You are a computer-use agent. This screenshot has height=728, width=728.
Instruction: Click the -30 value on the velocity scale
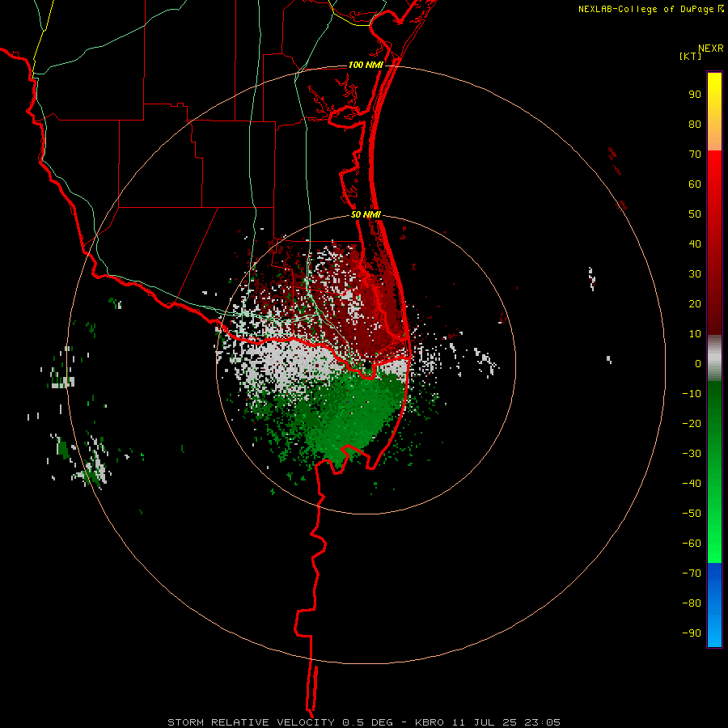[x=692, y=454]
